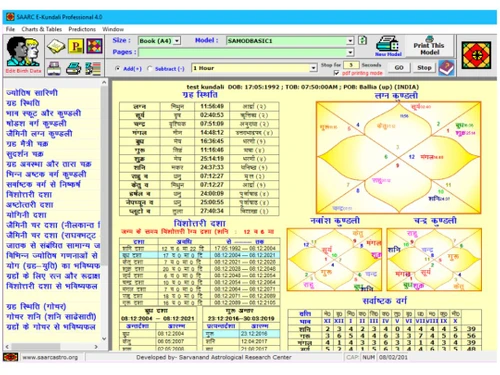Viewport: 500px width, 375px height.
Task: Click the विंशोत्तरी दशा table heading
Action: click(x=199, y=223)
